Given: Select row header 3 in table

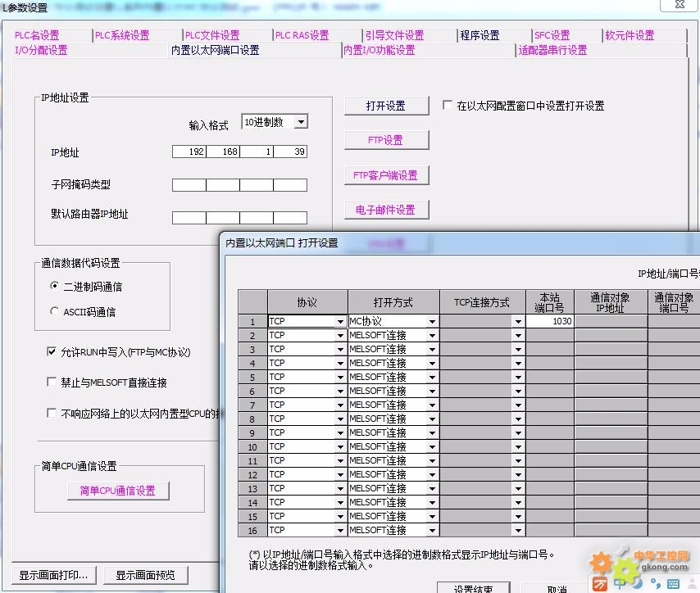Looking at the screenshot, I should coord(252,350).
